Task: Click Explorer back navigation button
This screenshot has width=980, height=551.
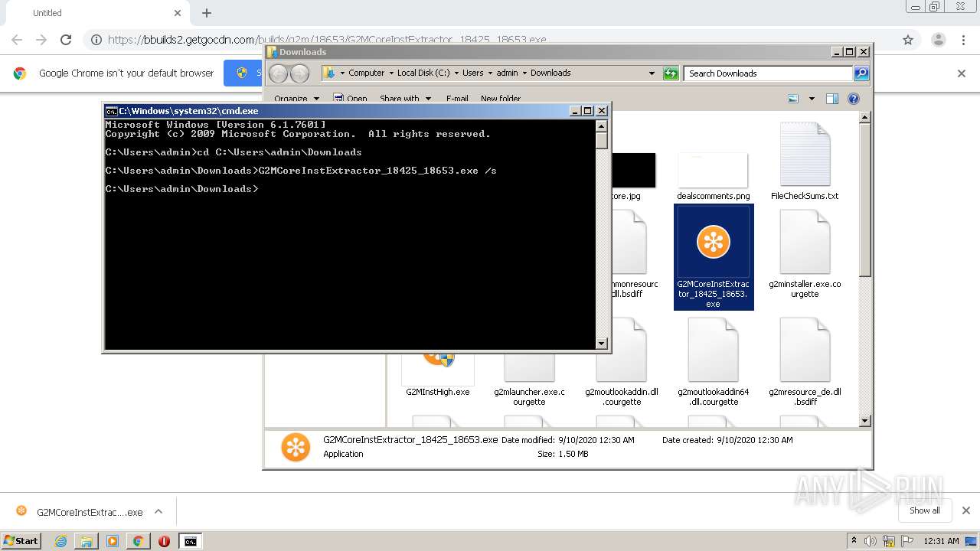Action: [278, 73]
